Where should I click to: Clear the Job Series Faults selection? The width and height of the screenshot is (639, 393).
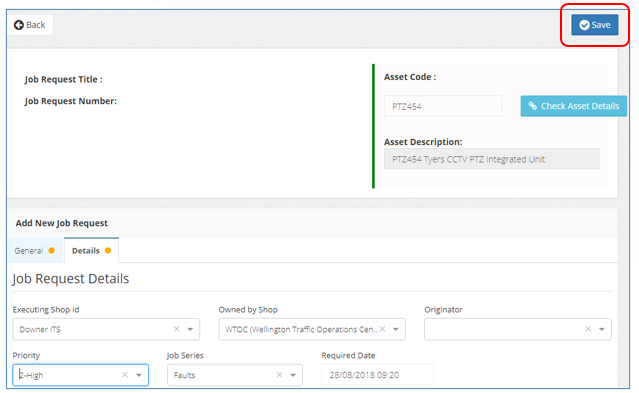coord(279,375)
